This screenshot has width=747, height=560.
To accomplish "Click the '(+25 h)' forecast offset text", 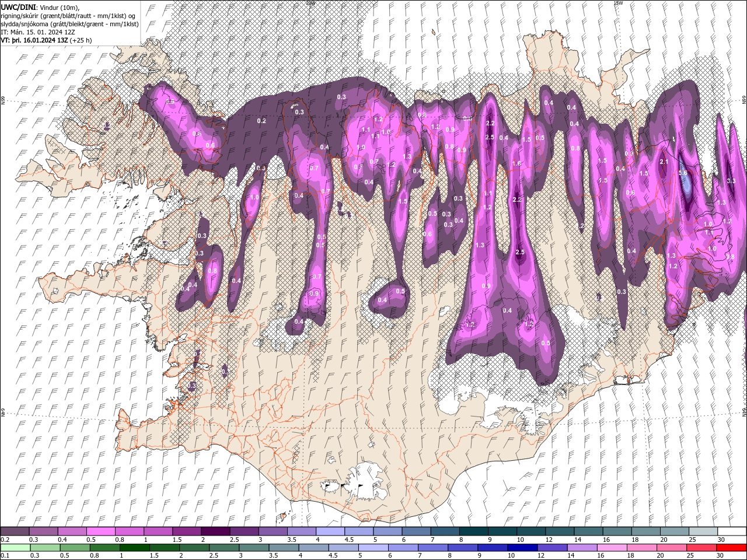I will (x=81, y=40).
